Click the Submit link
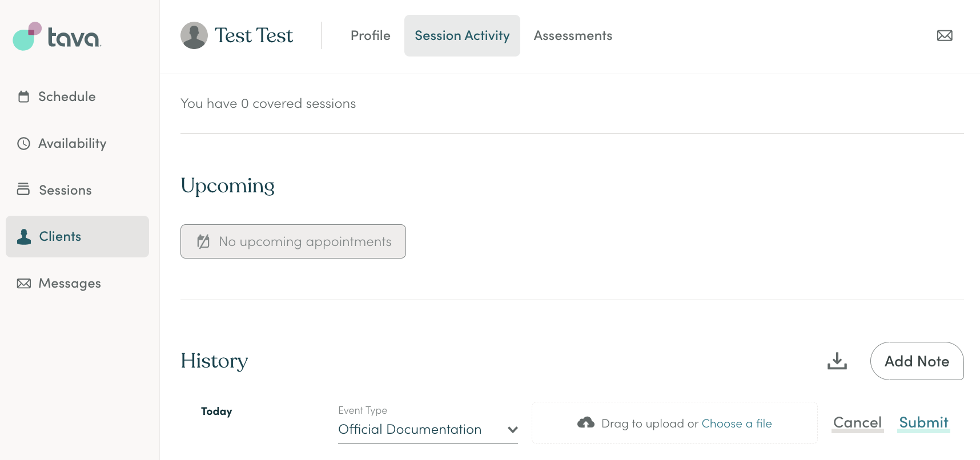Viewport: 980px width, 460px height. [x=923, y=423]
